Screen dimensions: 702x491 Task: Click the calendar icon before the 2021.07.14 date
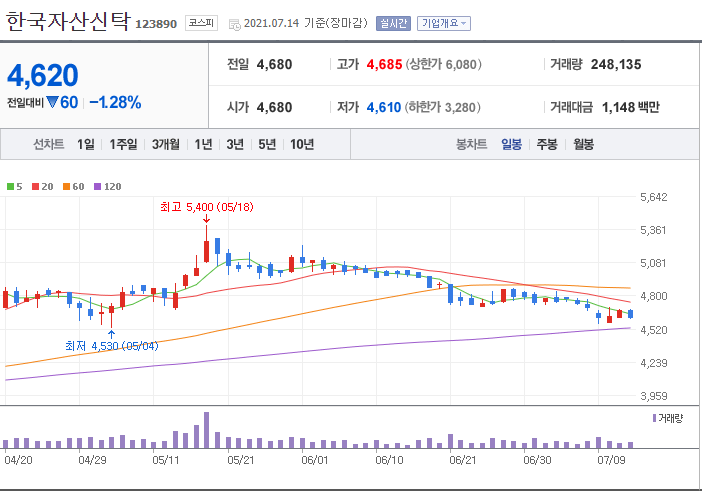point(235,24)
